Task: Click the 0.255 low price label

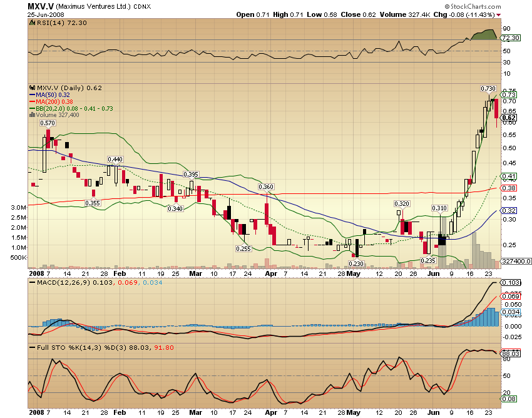Action: 243,248
